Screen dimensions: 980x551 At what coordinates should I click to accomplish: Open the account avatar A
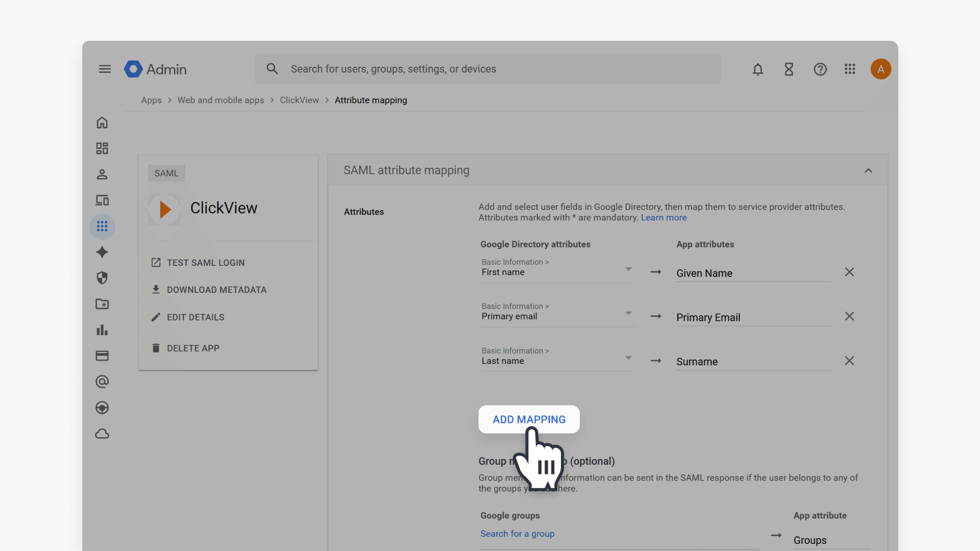click(x=881, y=69)
